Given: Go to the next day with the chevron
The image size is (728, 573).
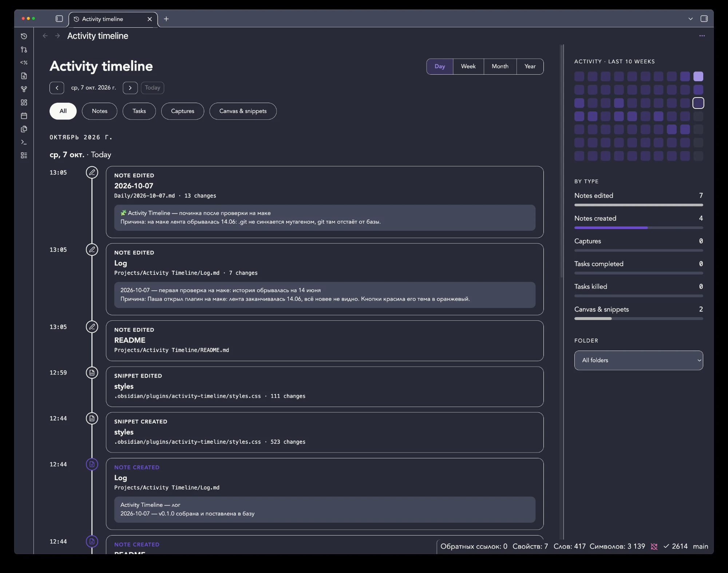Looking at the screenshot, I should point(130,88).
